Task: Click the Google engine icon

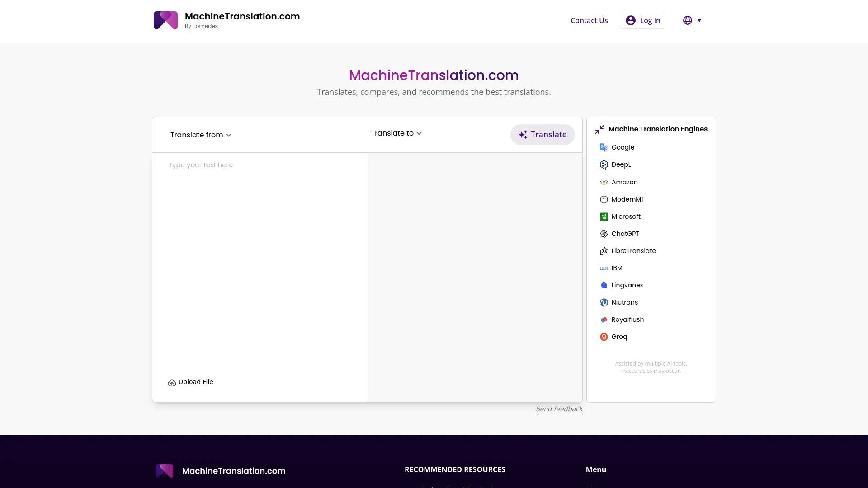Action: tap(604, 147)
